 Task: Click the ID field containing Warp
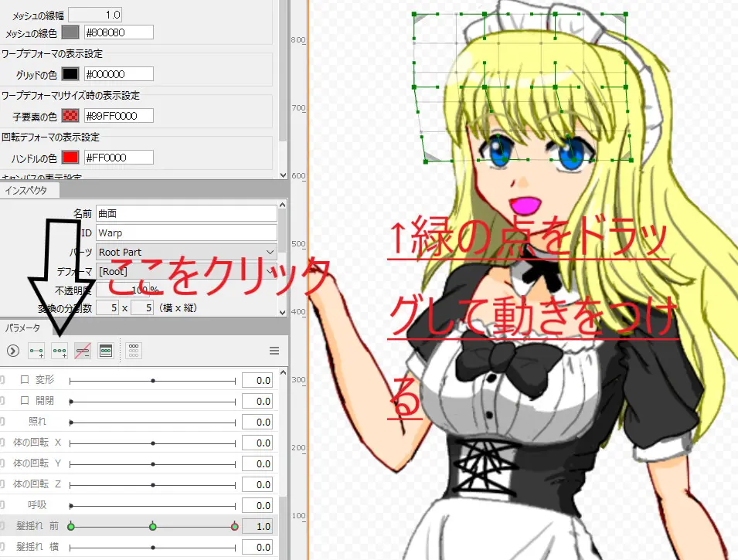[x=185, y=232]
